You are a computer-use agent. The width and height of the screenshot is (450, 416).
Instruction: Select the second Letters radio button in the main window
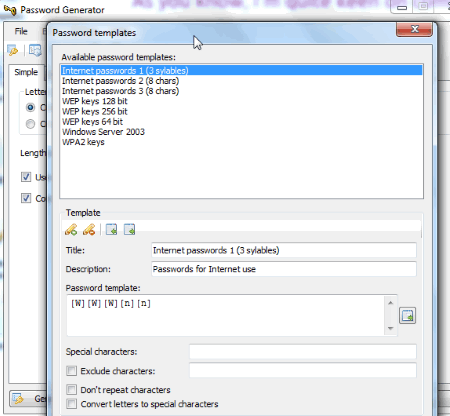30,124
